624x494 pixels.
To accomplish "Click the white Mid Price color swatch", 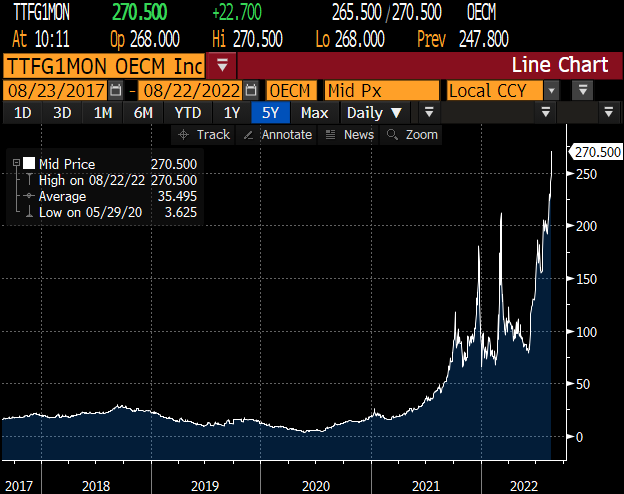I will pyautogui.click(x=29, y=163).
